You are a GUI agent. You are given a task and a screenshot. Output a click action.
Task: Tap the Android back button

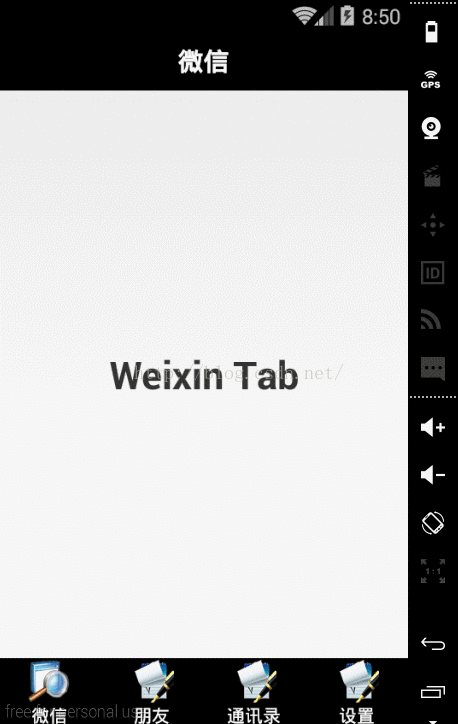pyautogui.click(x=433, y=643)
